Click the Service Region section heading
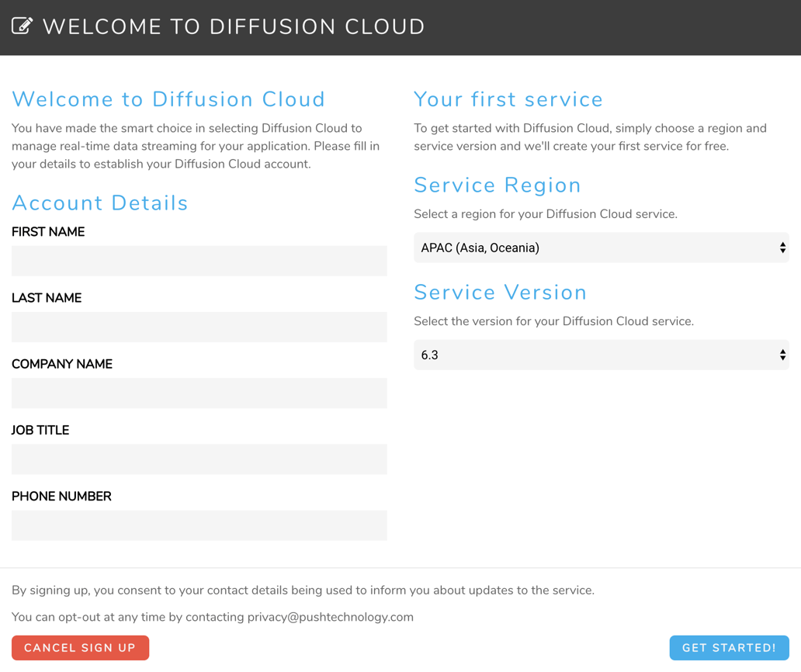The image size is (801, 672). [498, 185]
